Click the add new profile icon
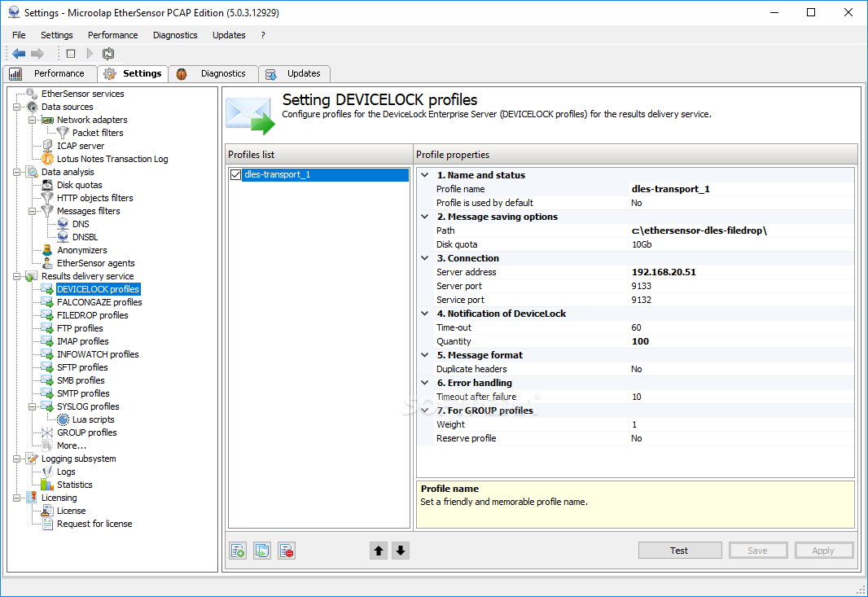 (x=238, y=551)
